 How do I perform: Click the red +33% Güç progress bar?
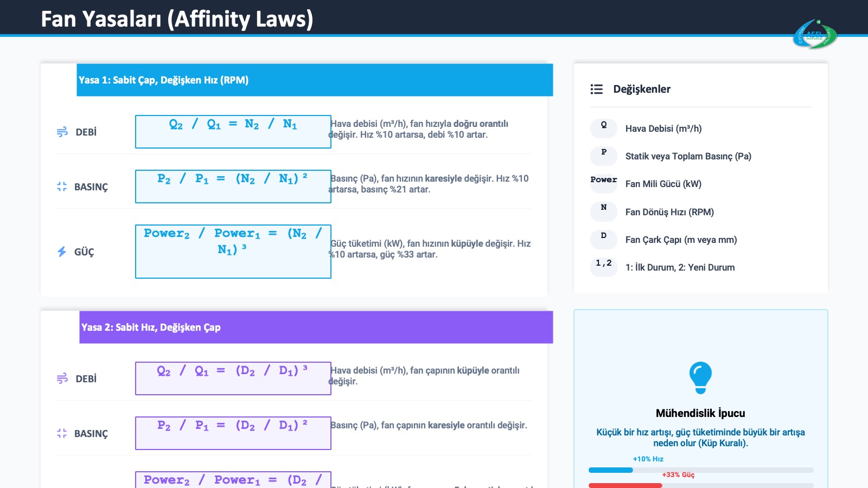pos(625,485)
